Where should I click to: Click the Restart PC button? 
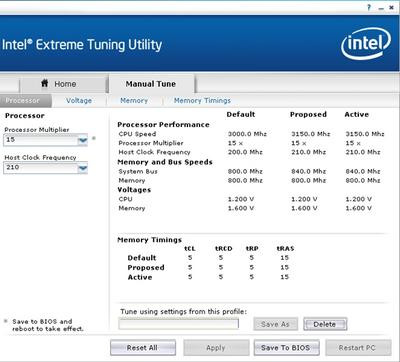tap(358, 348)
